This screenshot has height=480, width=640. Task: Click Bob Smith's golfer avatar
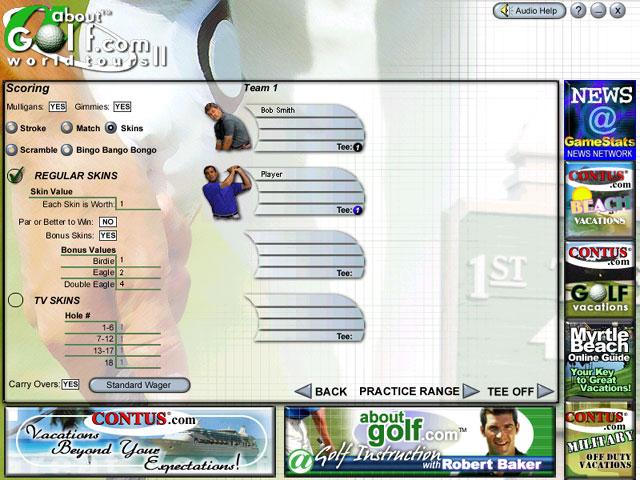222,124
